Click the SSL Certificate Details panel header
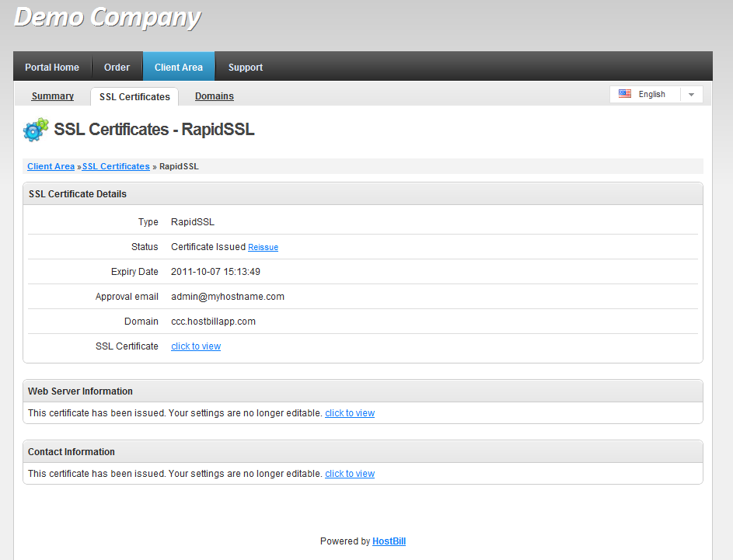The height and width of the screenshot is (560, 733). coord(363,194)
